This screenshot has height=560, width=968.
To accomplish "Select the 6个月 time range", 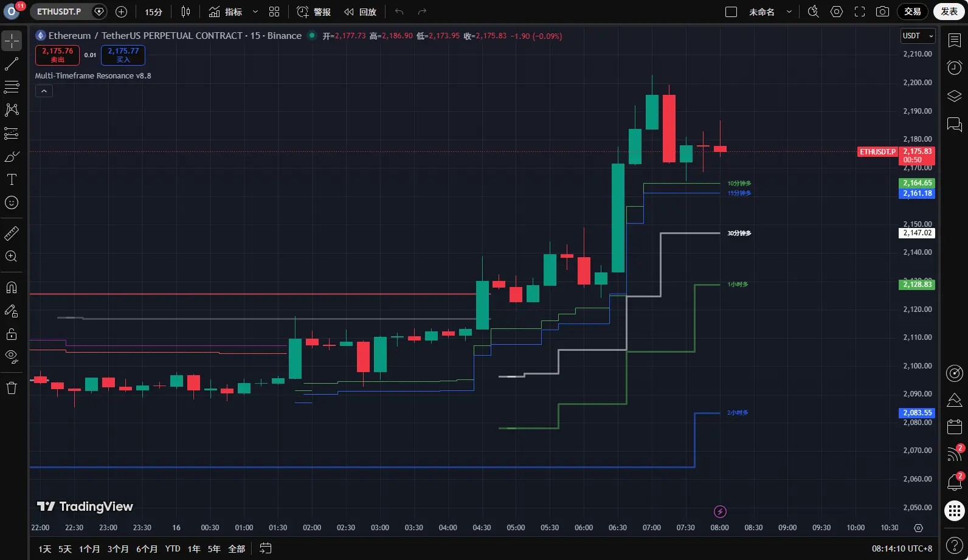I will point(147,548).
